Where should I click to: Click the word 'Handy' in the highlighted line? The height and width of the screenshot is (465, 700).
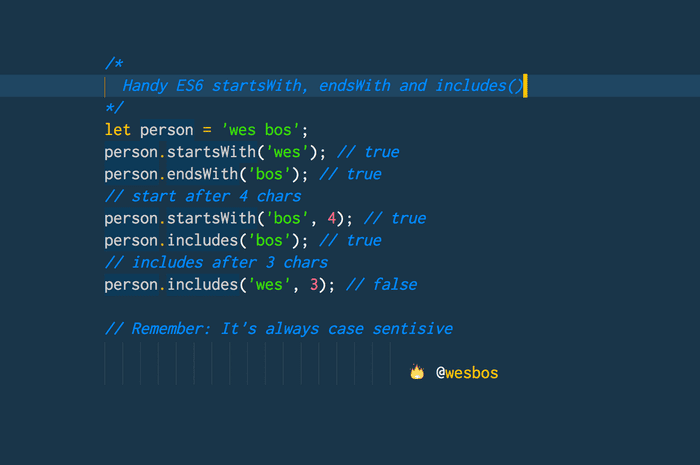tap(145, 86)
